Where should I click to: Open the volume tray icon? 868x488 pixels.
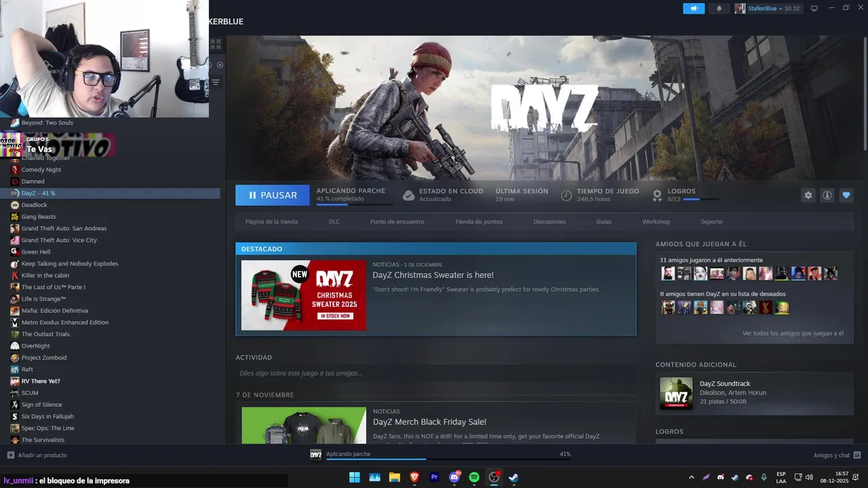[809, 477]
